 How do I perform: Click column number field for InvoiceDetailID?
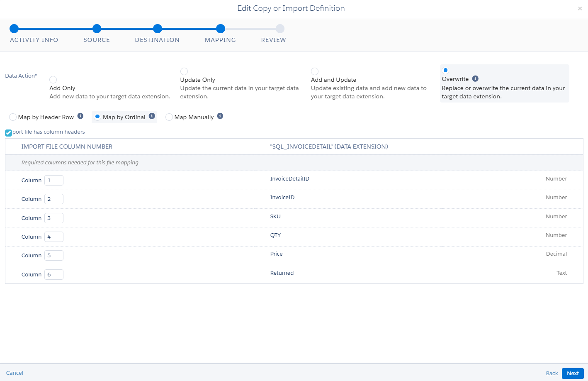pyautogui.click(x=54, y=181)
